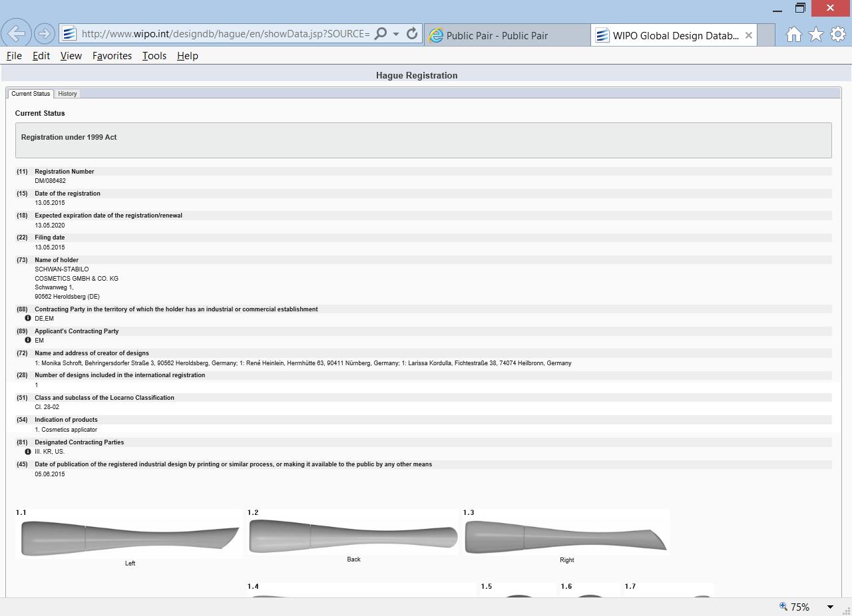Open the browser Home page icon
Image resolution: width=852 pixels, height=616 pixels.
(793, 35)
